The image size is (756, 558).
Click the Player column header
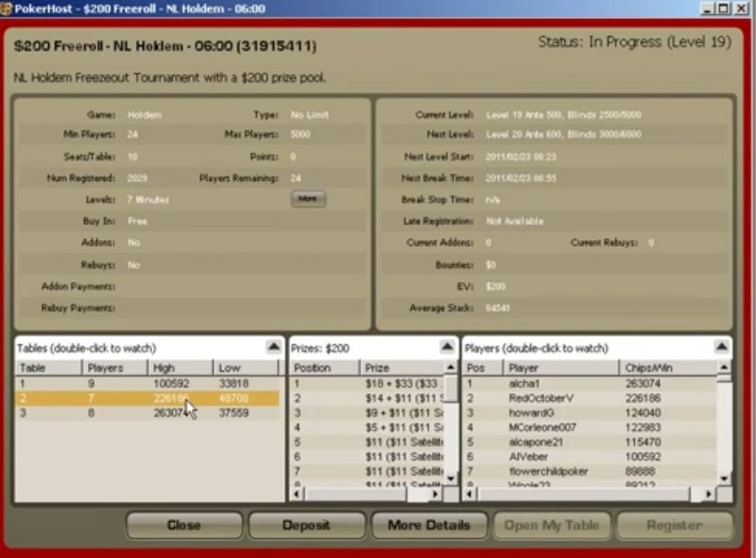click(561, 368)
